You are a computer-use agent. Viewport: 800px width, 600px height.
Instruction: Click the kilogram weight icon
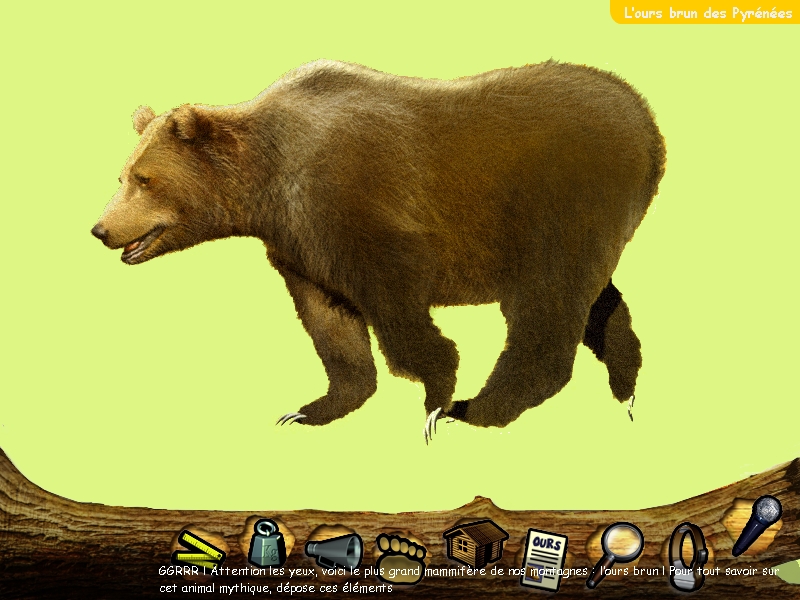pyautogui.click(x=266, y=541)
